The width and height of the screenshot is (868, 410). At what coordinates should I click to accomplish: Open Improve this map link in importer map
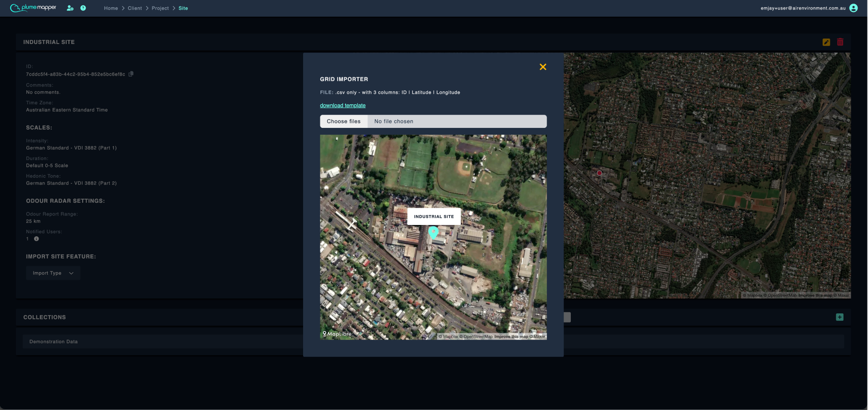pos(511,337)
